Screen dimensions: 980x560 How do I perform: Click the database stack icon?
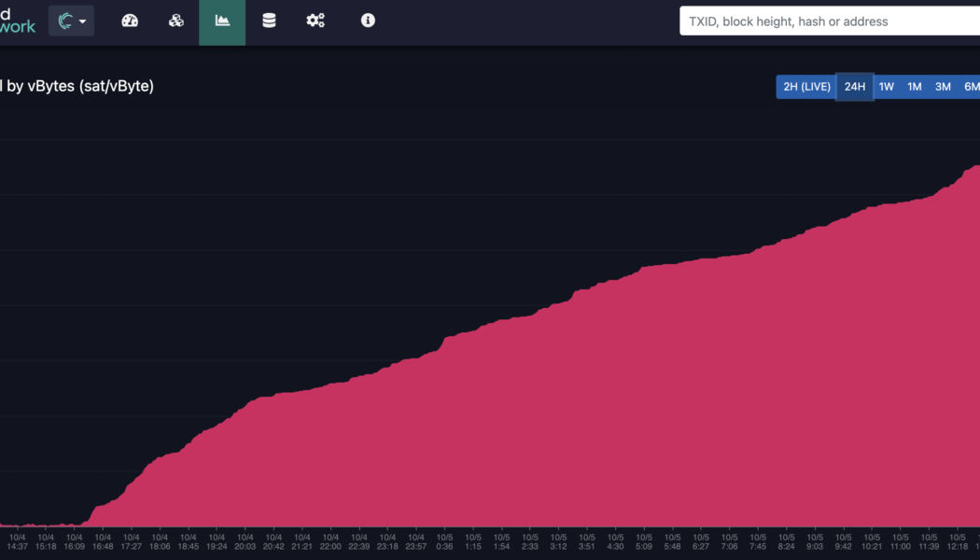[x=269, y=21]
